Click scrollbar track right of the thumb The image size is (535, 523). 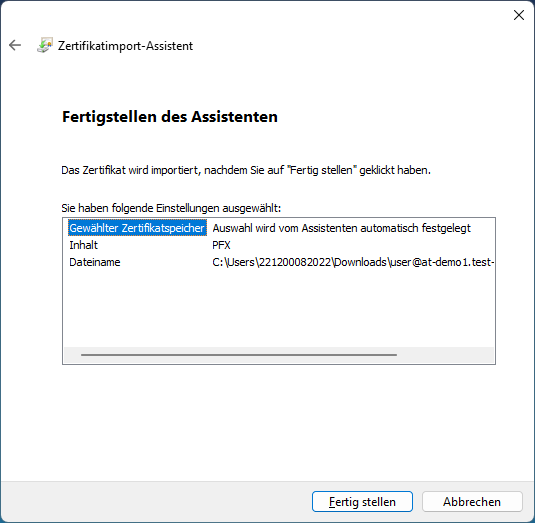[445, 355]
